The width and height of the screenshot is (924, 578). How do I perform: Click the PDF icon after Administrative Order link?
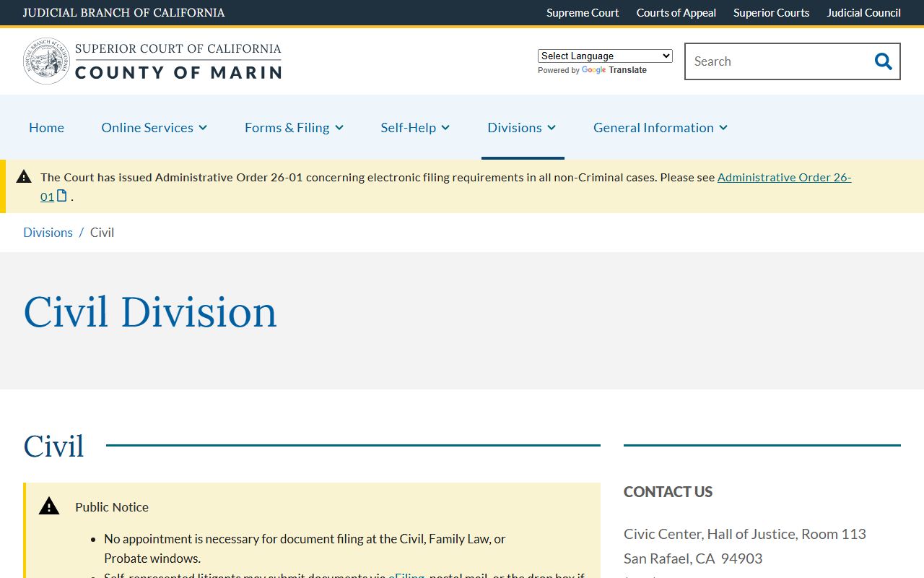tap(62, 196)
